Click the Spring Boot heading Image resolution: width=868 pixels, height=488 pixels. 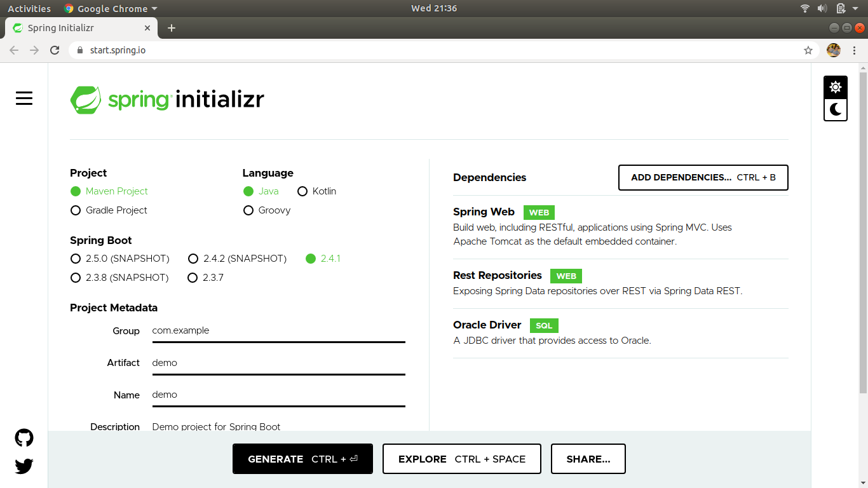click(x=101, y=240)
